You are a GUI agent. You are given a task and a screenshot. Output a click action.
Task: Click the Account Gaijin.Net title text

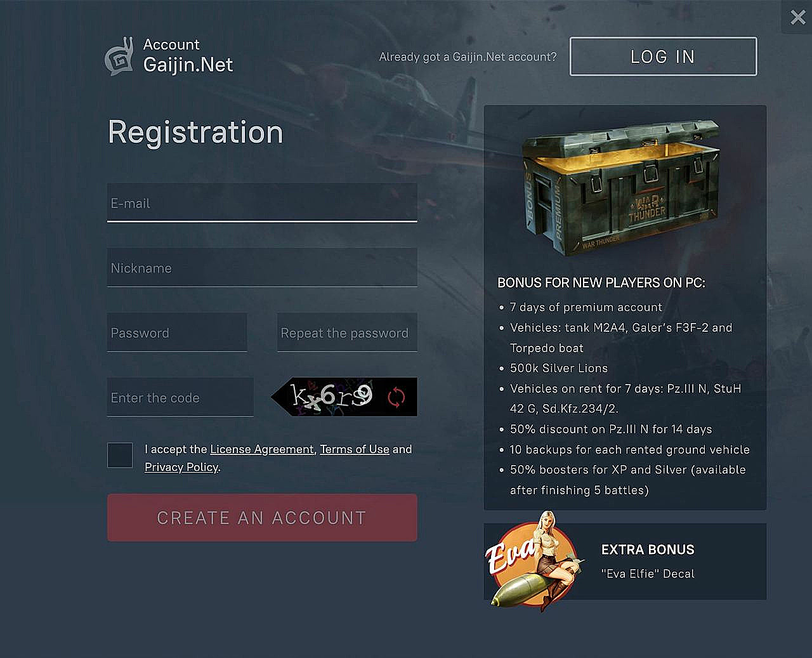click(x=188, y=55)
